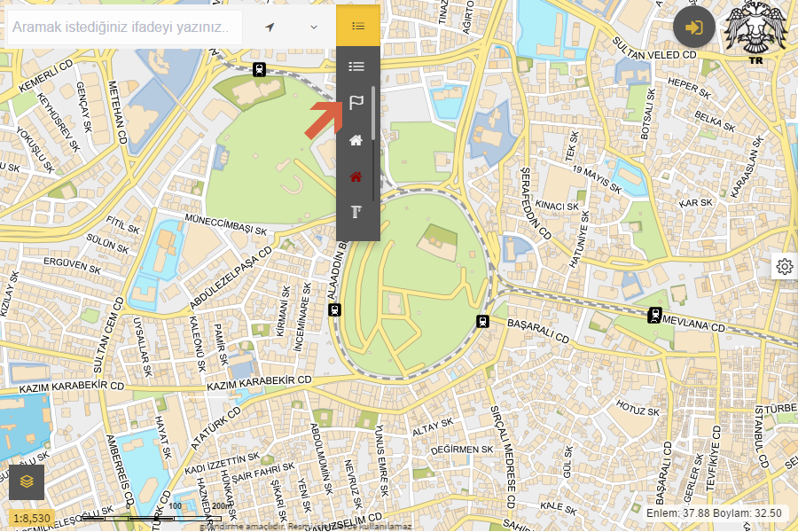Viewport: 798px width, 532px height.
Task: Open the map layers stack button
Action: [x=27, y=481]
